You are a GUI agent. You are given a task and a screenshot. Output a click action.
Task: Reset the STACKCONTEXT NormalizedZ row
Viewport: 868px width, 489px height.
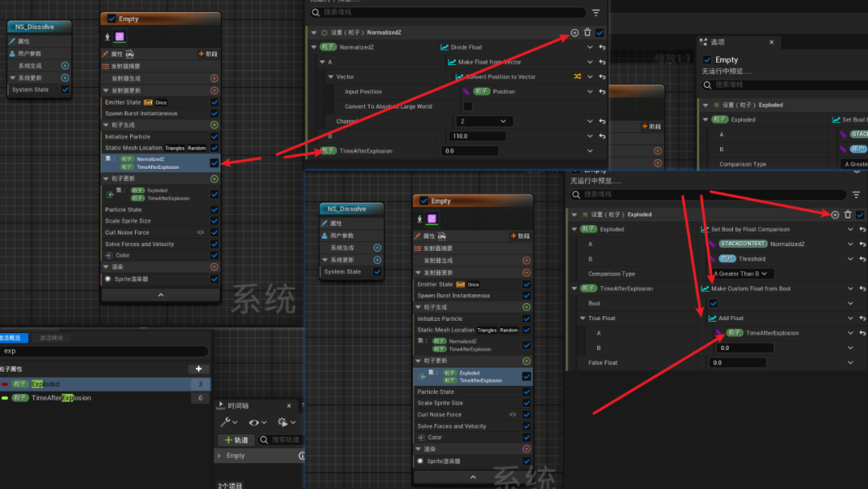pyautogui.click(x=862, y=244)
